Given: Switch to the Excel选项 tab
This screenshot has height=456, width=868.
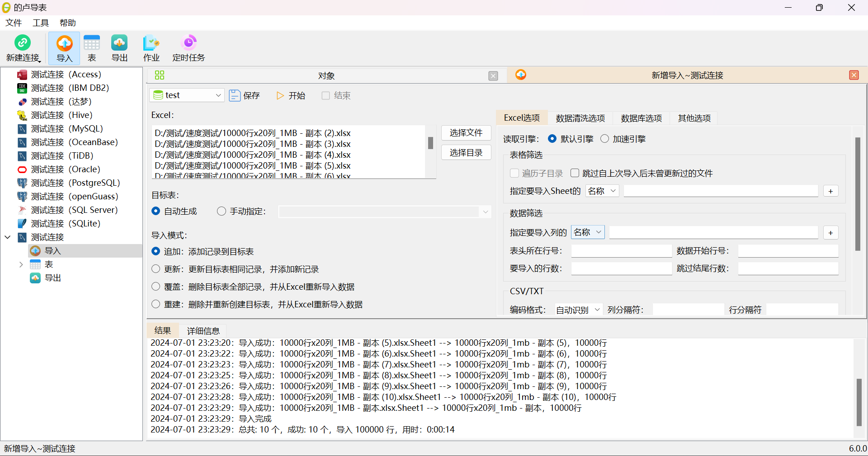Looking at the screenshot, I should 522,118.
